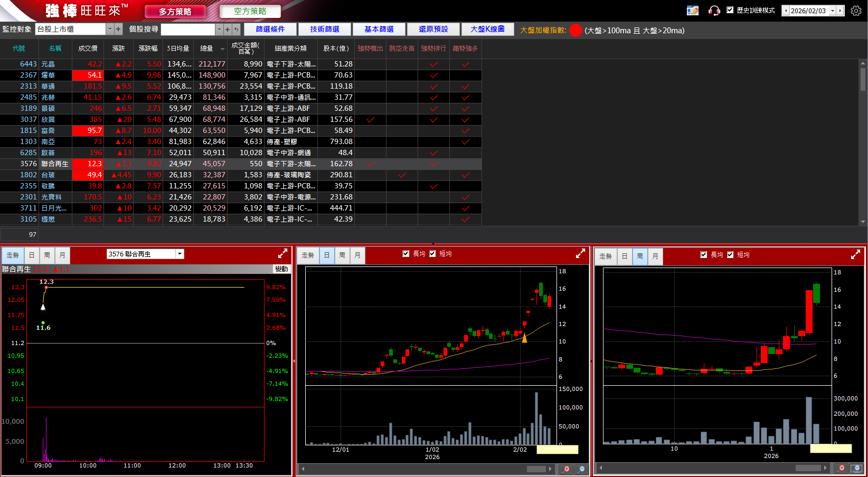The image size is (868, 477).
Task: Open the note editor icon in top bar
Action: tap(692, 11)
